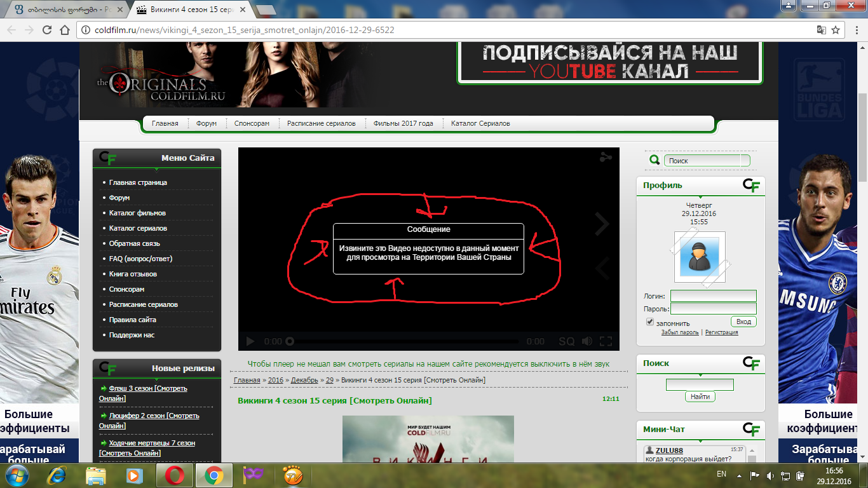This screenshot has width=868, height=488.
Task: Click Декабрь breadcrumb link
Action: pos(304,380)
